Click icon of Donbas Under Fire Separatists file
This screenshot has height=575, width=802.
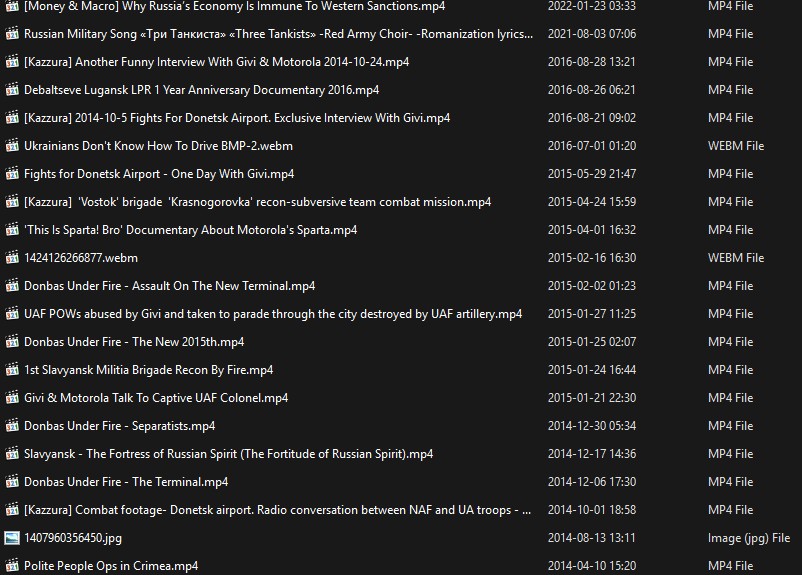pos(12,426)
